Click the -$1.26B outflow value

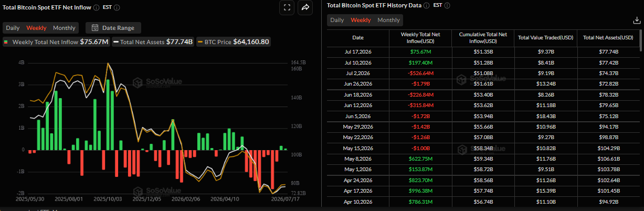coord(420,138)
